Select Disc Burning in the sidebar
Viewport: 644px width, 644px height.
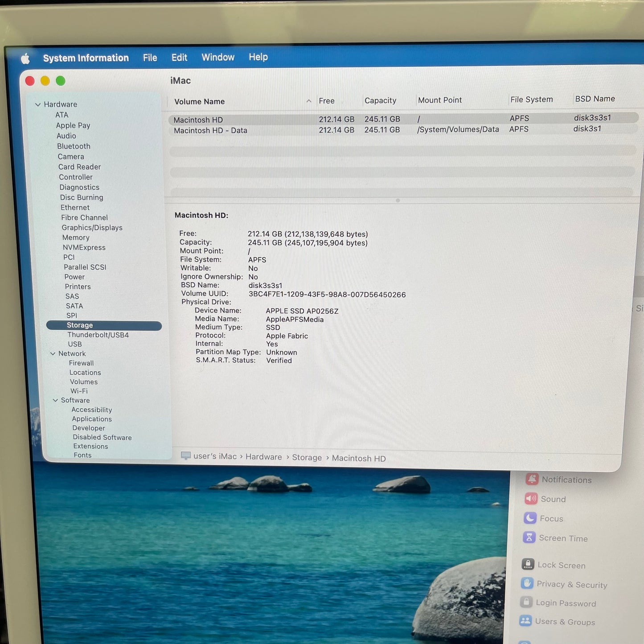[82, 197]
